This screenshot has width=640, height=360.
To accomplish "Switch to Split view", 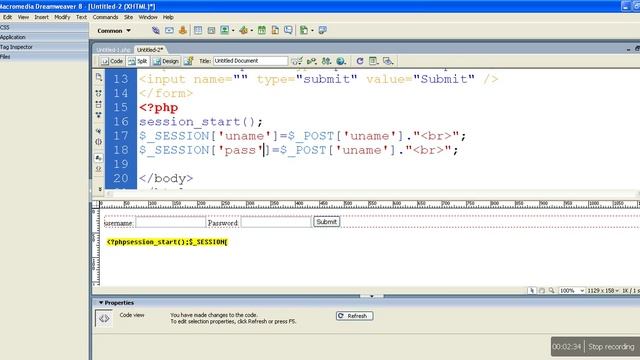I will click(x=138, y=61).
